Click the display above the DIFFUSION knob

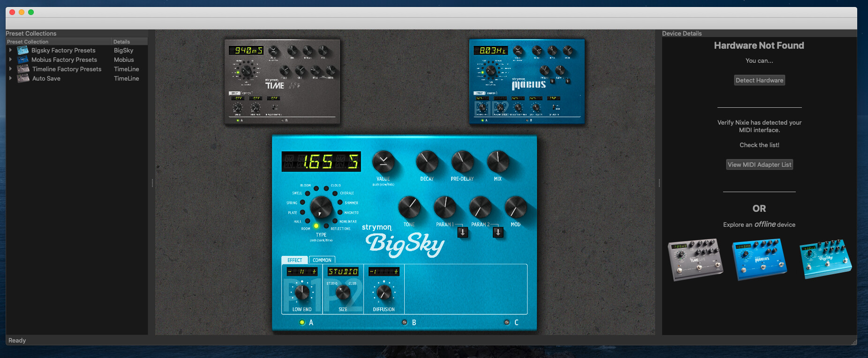tap(384, 271)
